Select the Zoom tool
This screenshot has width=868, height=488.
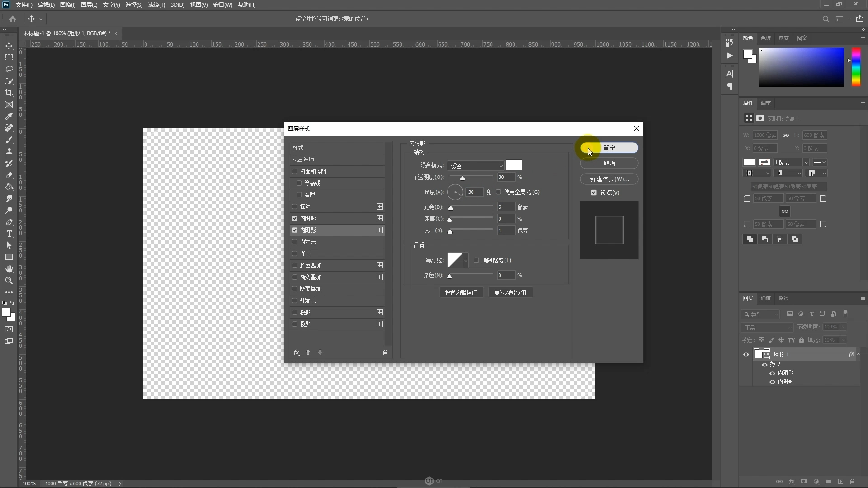pyautogui.click(x=9, y=281)
